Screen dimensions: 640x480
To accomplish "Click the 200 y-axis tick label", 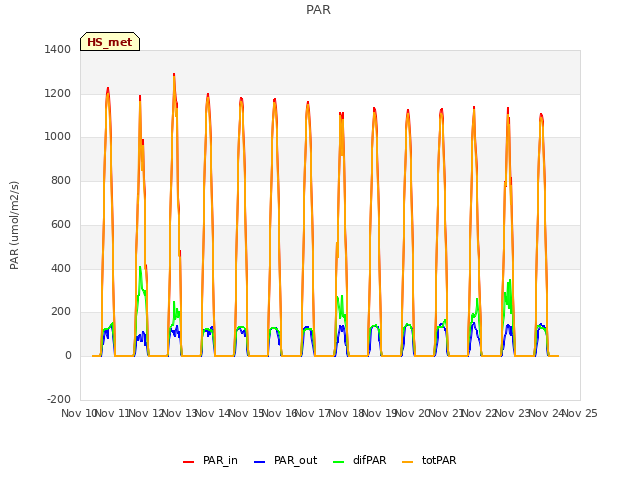I will pos(61,312).
